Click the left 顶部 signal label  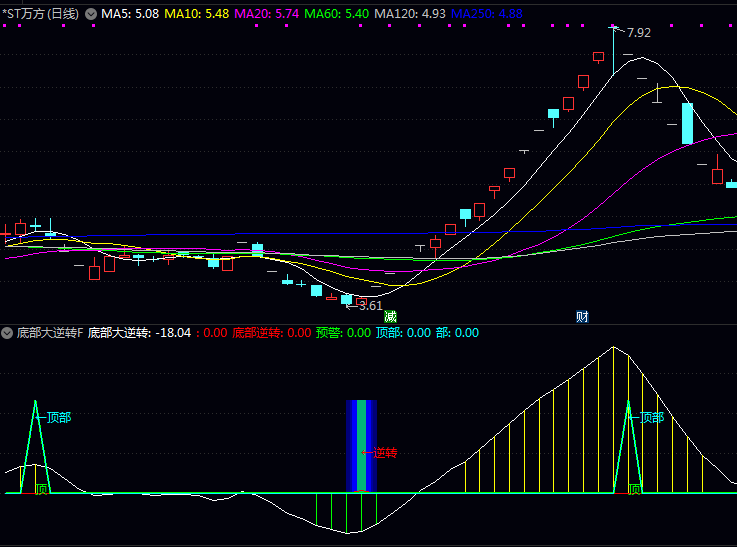tap(58, 417)
